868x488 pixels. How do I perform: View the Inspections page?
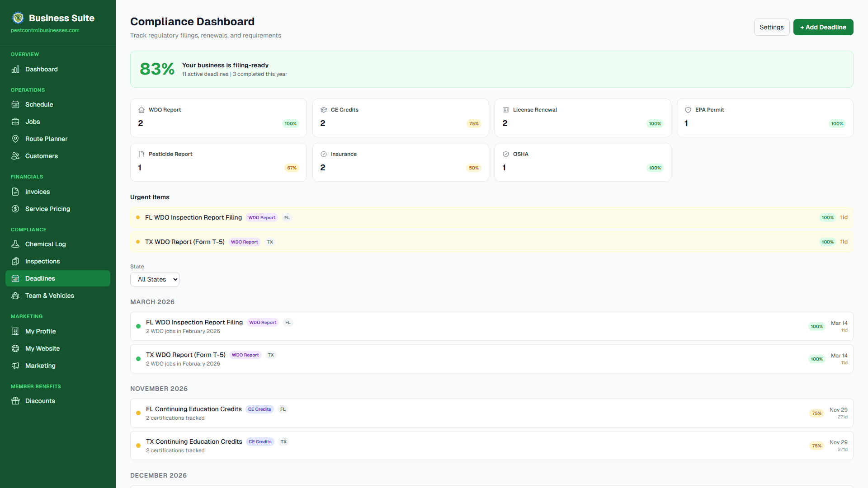click(42, 261)
